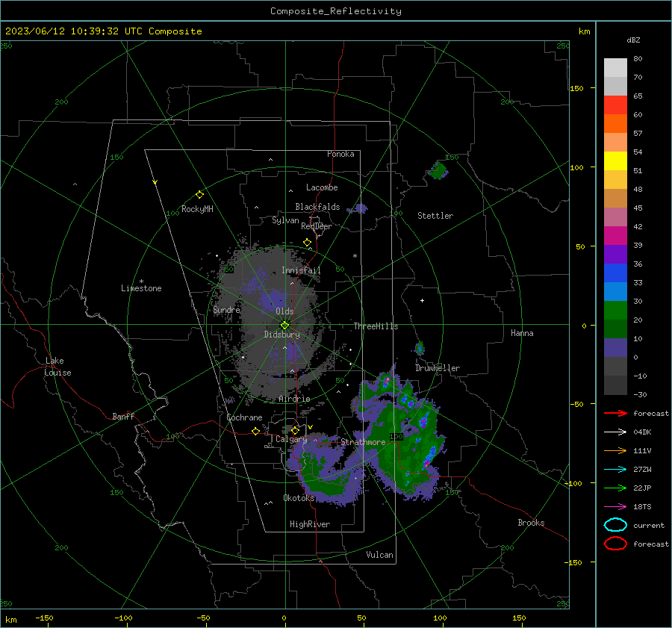Select the radar-center diamond marker at Didsbury
This screenshot has width=672, height=628.
284,326
